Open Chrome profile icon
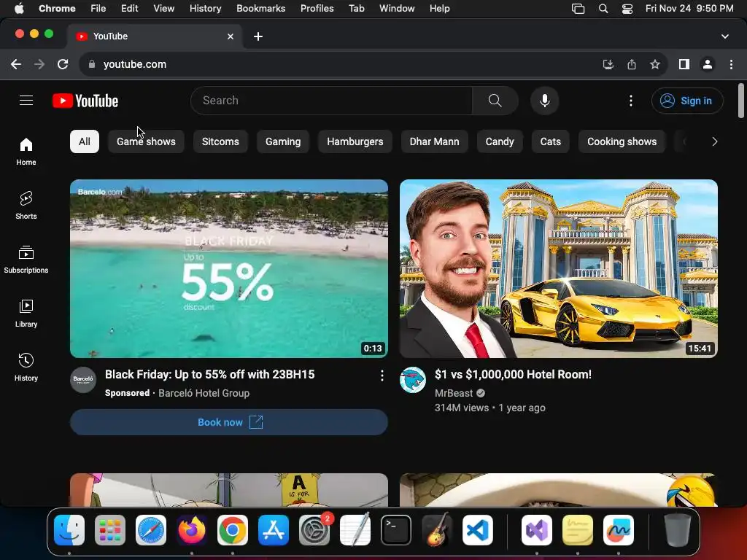 [x=708, y=64]
